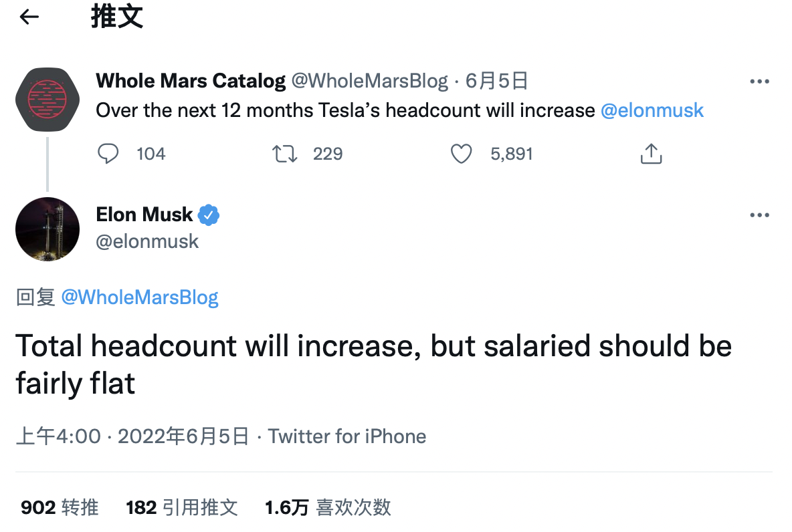Open Whole Mars Catalog display name

(x=191, y=82)
